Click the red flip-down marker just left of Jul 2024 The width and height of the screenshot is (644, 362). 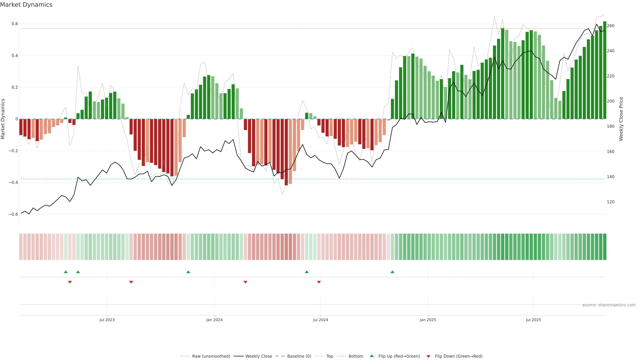(x=319, y=282)
